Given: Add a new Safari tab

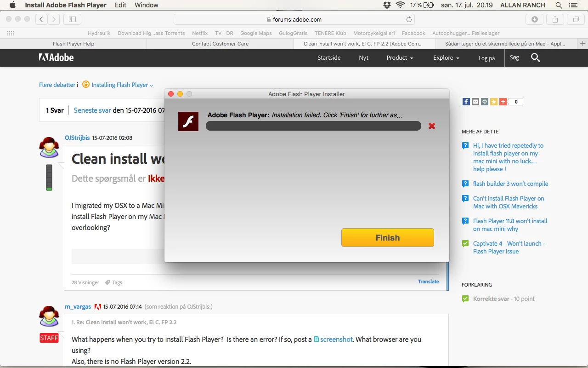Looking at the screenshot, I should tap(583, 44).
